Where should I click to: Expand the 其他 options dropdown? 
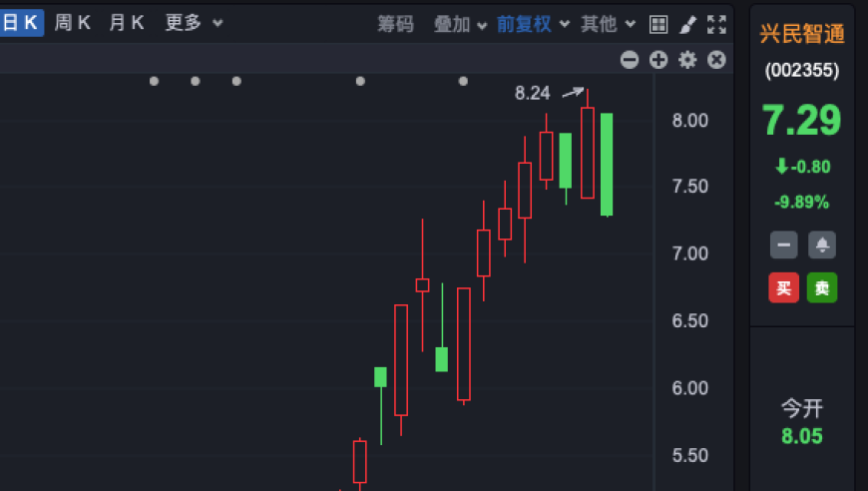click(x=608, y=24)
